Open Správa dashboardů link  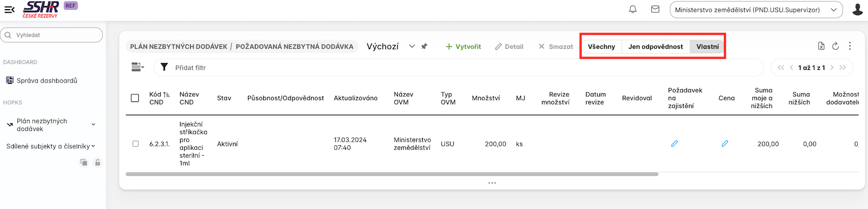point(47,81)
